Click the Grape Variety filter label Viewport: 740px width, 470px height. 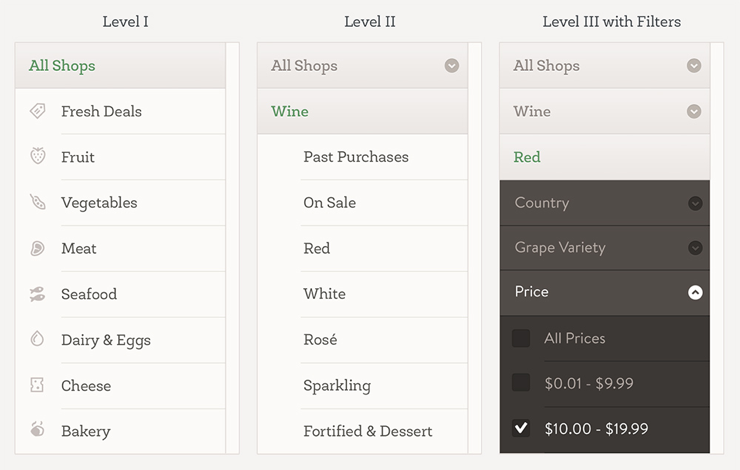coord(560,248)
